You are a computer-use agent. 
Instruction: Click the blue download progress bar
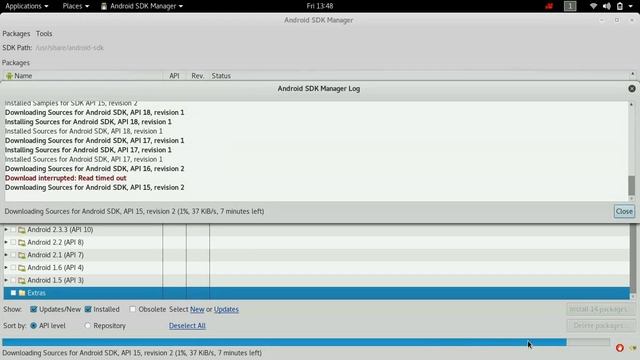click(306, 342)
